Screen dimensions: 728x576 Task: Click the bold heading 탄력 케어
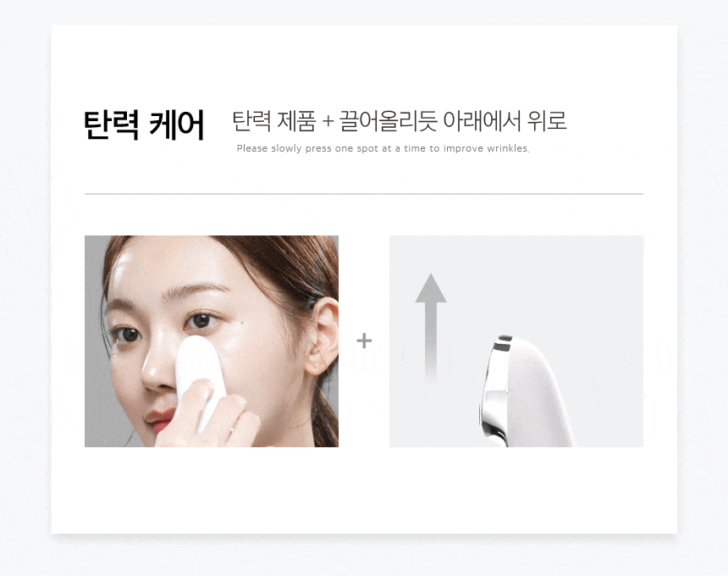point(144,125)
